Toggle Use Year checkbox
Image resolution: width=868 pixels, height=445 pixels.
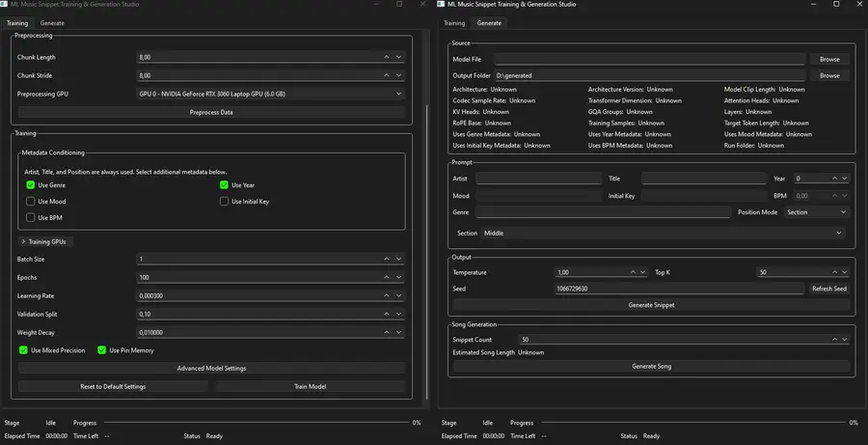[224, 185]
